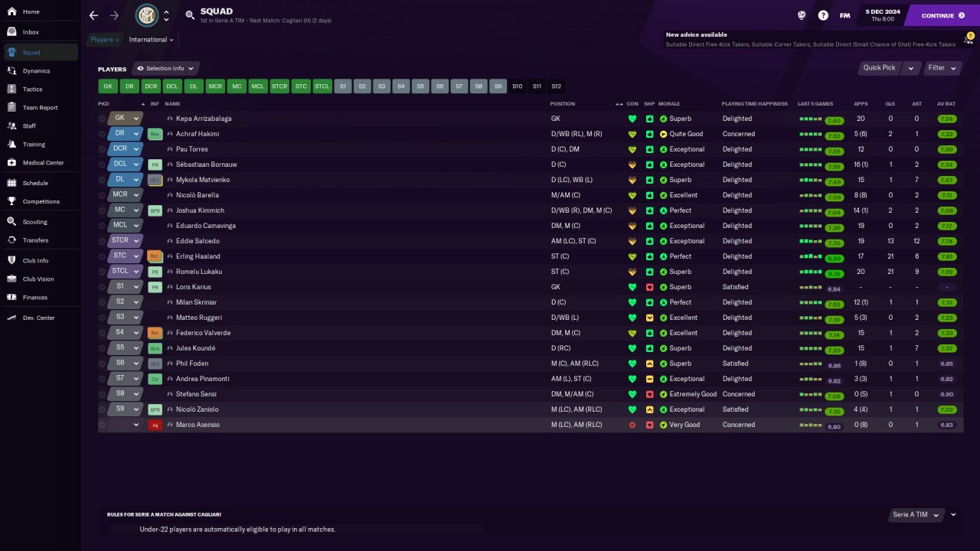The image size is (980, 551).
Task: Tick the selection circle for Nicolò Barella
Action: tap(102, 195)
